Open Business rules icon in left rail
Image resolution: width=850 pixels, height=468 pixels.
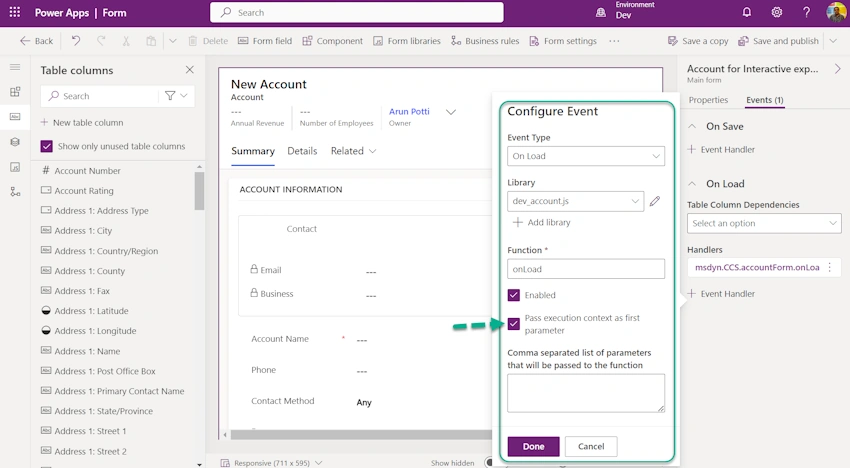[x=15, y=192]
